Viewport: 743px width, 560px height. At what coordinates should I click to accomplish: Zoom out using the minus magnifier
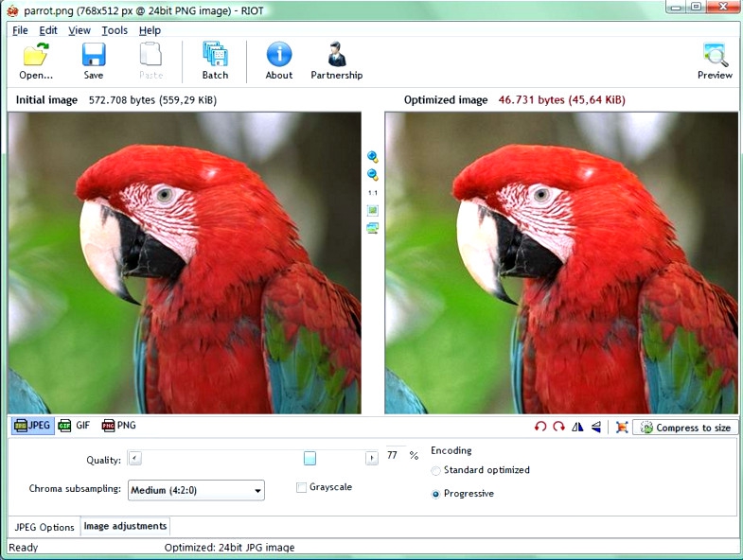[373, 175]
